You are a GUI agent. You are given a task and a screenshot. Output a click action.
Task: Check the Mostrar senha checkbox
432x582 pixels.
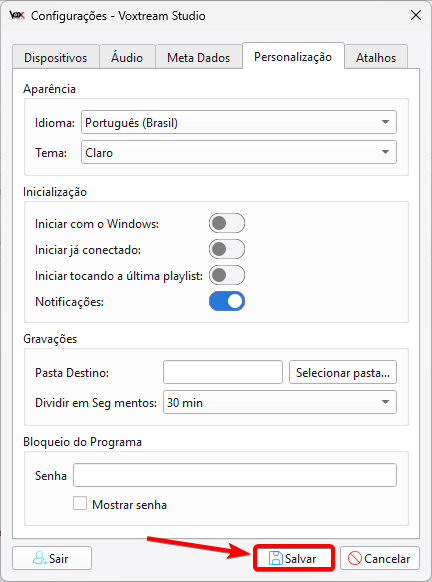(80, 504)
